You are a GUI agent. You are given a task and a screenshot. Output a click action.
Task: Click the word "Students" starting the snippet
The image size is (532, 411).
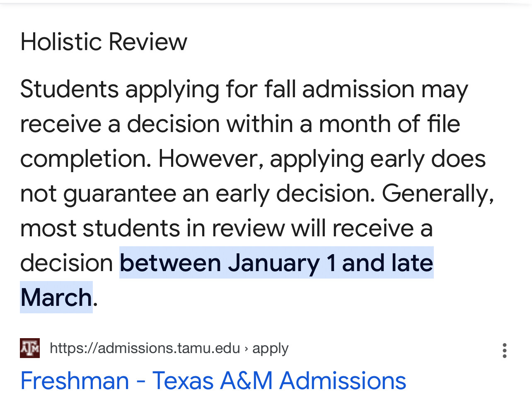[x=70, y=89]
